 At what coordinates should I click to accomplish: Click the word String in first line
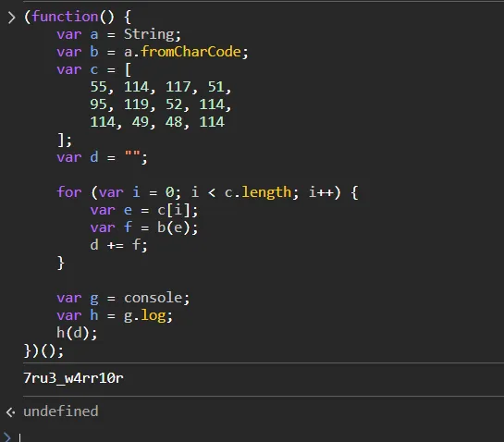coord(149,34)
